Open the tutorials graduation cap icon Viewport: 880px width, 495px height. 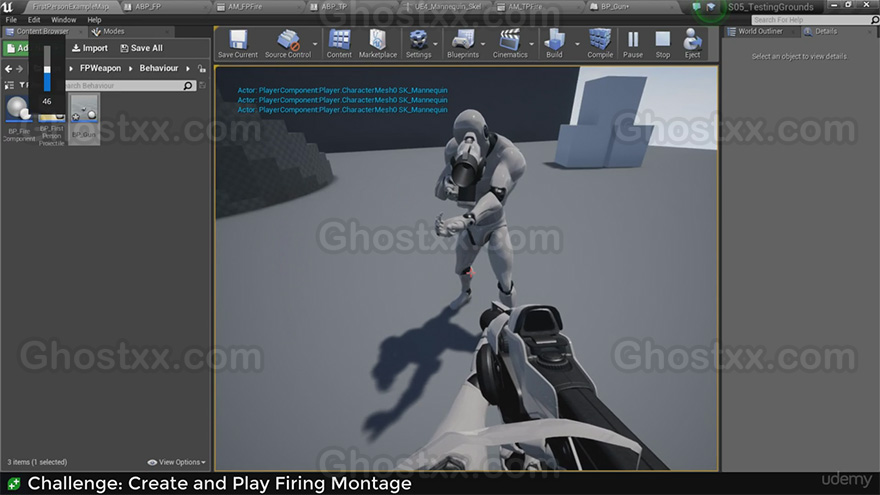[711, 7]
